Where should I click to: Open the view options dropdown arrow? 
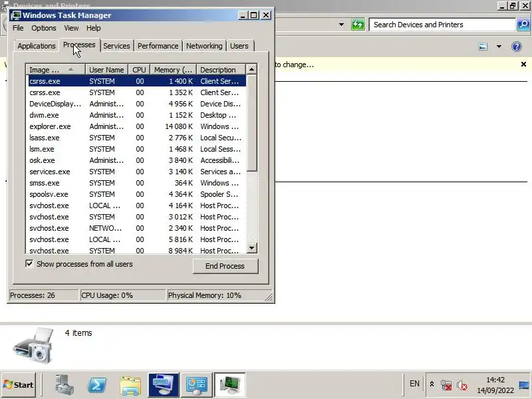pos(499,47)
